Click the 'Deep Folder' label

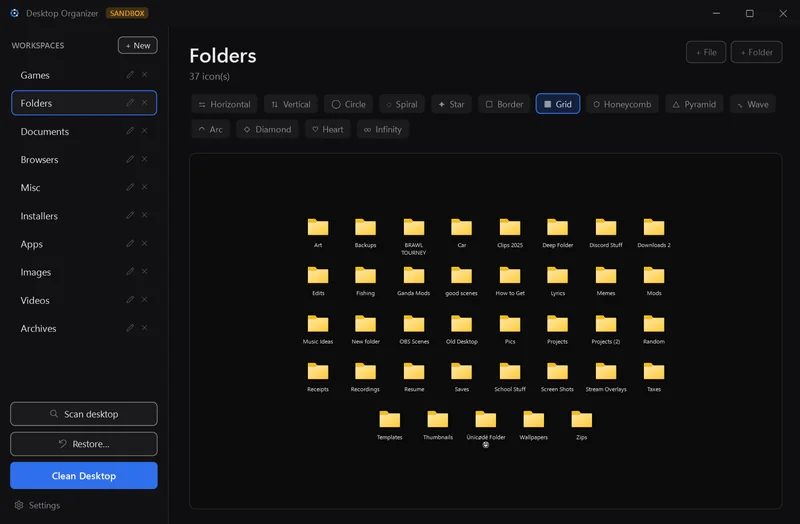(x=558, y=245)
